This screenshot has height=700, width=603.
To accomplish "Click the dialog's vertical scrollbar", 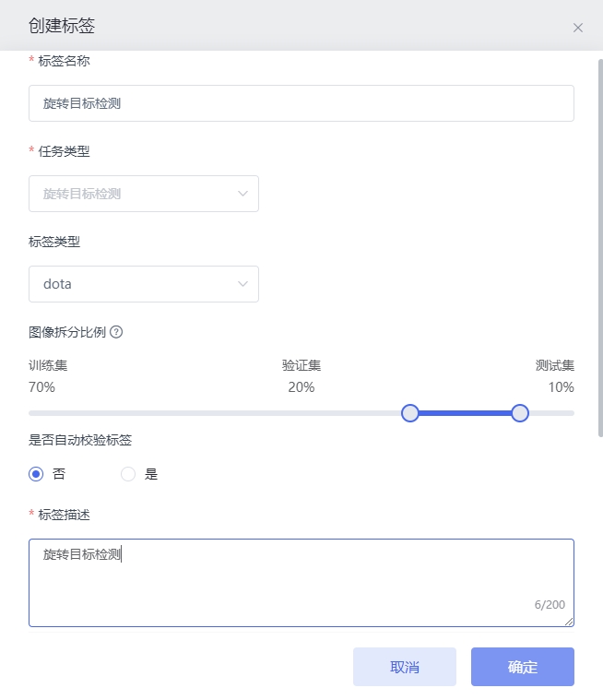I will [x=600, y=248].
